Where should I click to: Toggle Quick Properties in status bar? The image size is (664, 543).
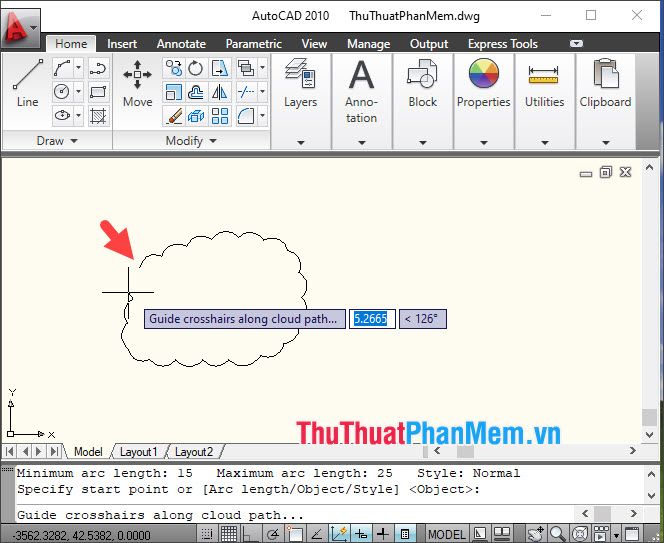click(405, 534)
